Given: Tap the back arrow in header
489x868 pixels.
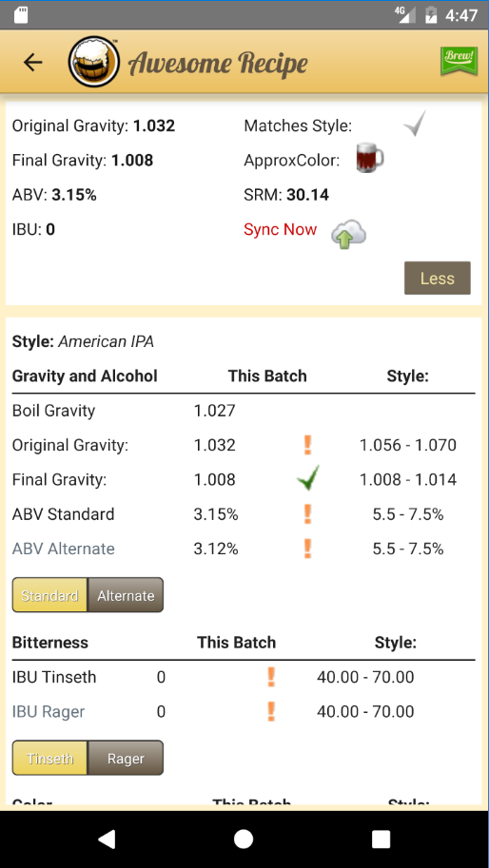Looking at the screenshot, I should click(x=32, y=63).
